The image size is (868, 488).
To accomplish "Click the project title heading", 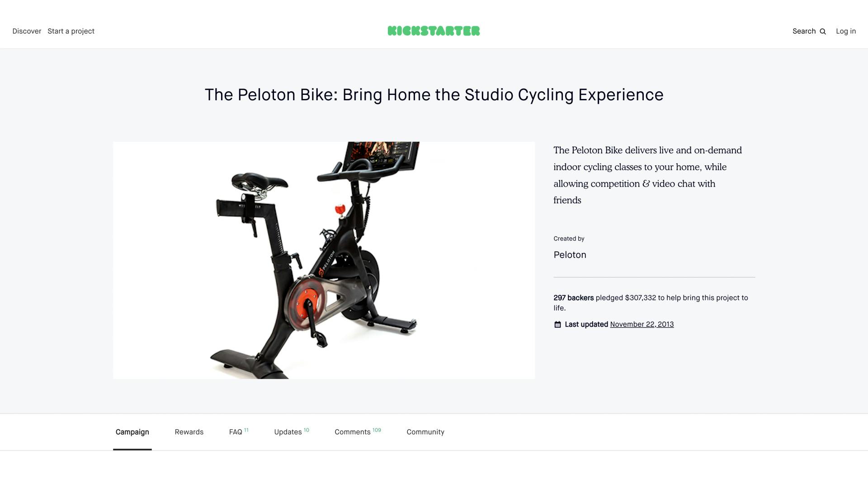I will pos(434,95).
